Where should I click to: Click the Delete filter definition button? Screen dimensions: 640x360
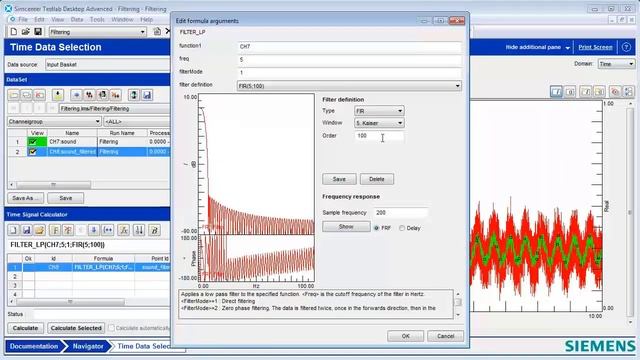pyautogui.click(x=377, y=179)
